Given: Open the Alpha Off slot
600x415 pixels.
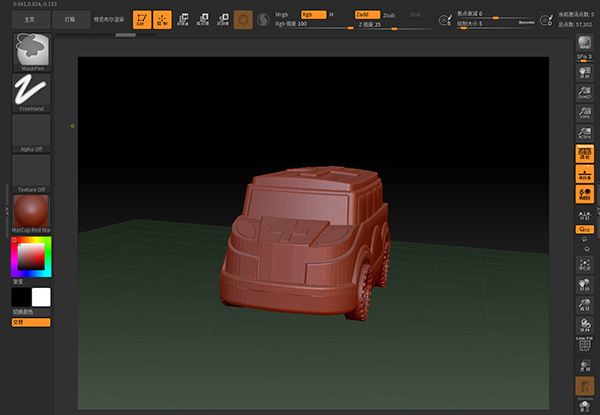Looking at the screenshot, I should tap(31, 130).
